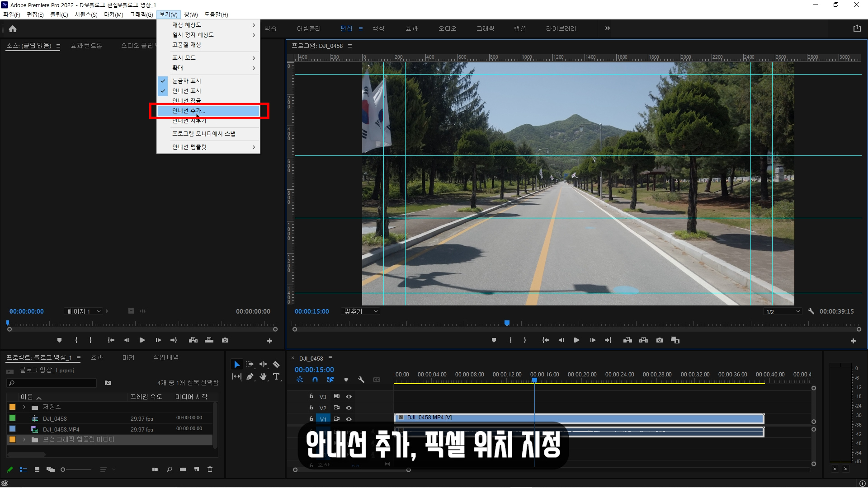Toggle V3 track output eye
The width and height of the screenshot is (868, 488).
(349, 397)
